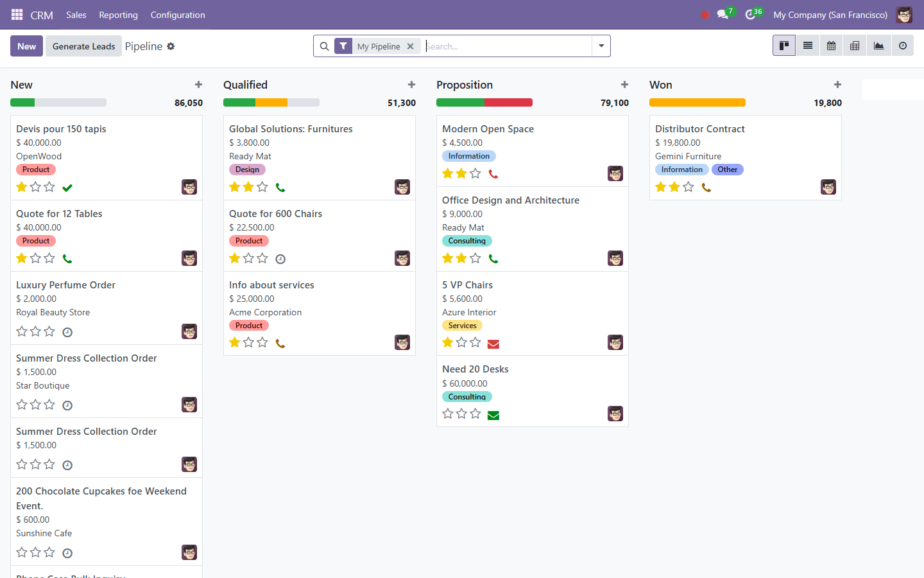Click the New column progress bar
Viewport: 924px width, 578px height.
(58, 103)
